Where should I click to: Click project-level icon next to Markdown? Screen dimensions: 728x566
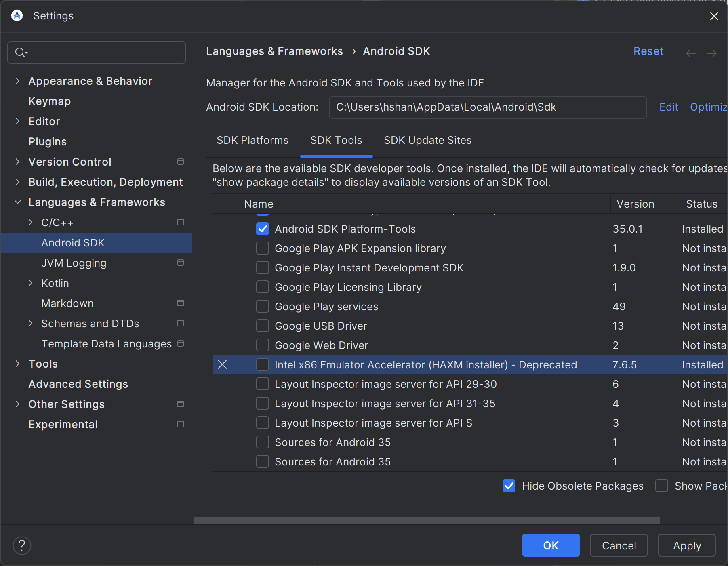[x=181, y=303]
